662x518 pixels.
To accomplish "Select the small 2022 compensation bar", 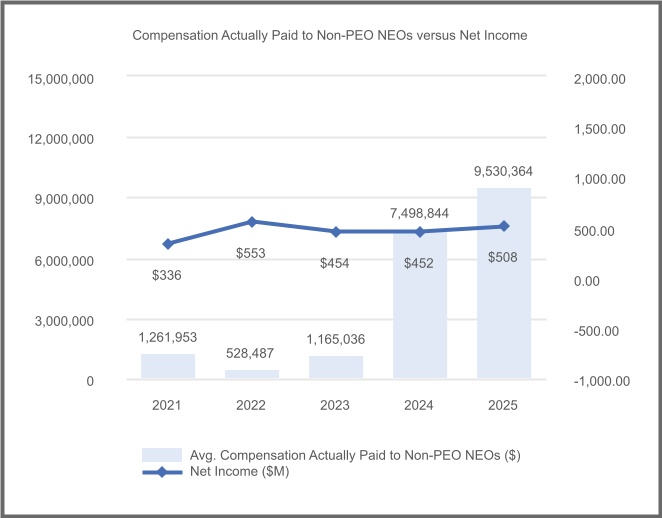I will tap(251, 374).
